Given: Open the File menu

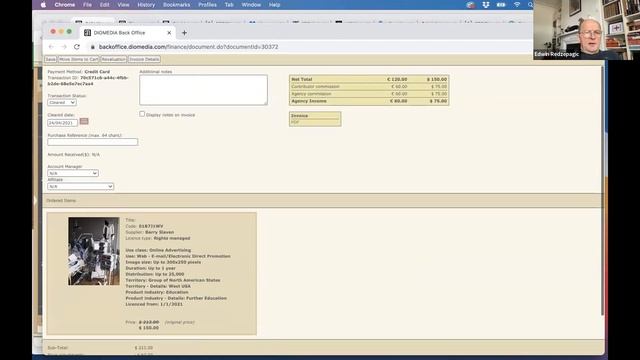Looking at the screenshot, I should click(87, 5).
